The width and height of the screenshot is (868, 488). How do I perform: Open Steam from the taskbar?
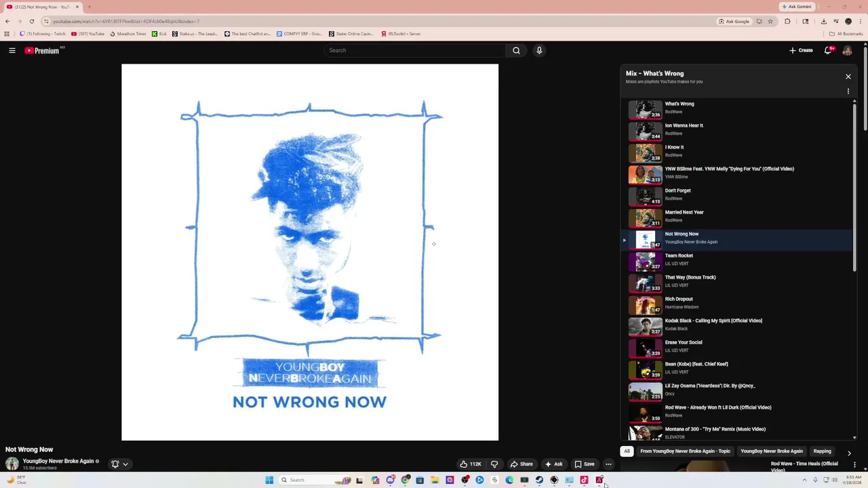click(539, 480)
